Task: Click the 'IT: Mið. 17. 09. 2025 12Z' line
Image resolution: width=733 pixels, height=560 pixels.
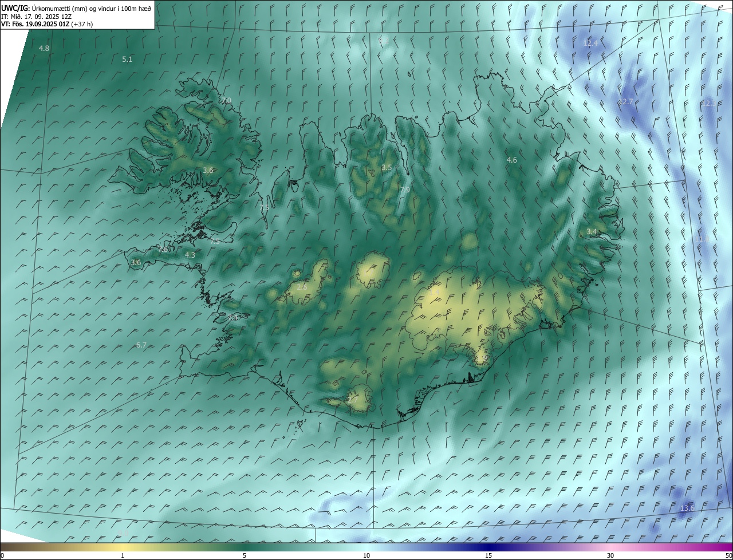Action: point(36,16)
